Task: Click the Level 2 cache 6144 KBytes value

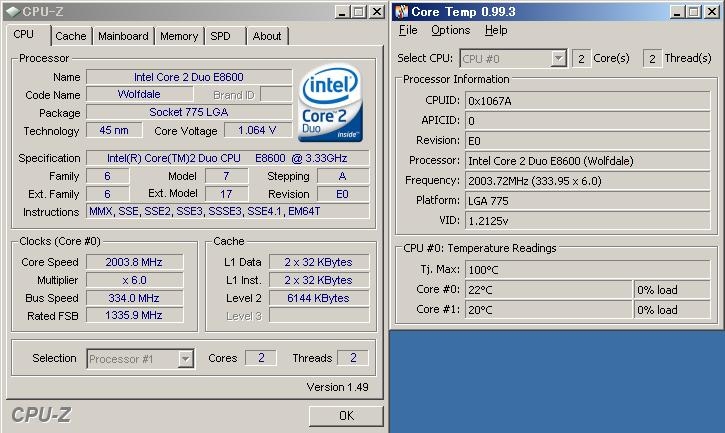Action: [319, 298]
